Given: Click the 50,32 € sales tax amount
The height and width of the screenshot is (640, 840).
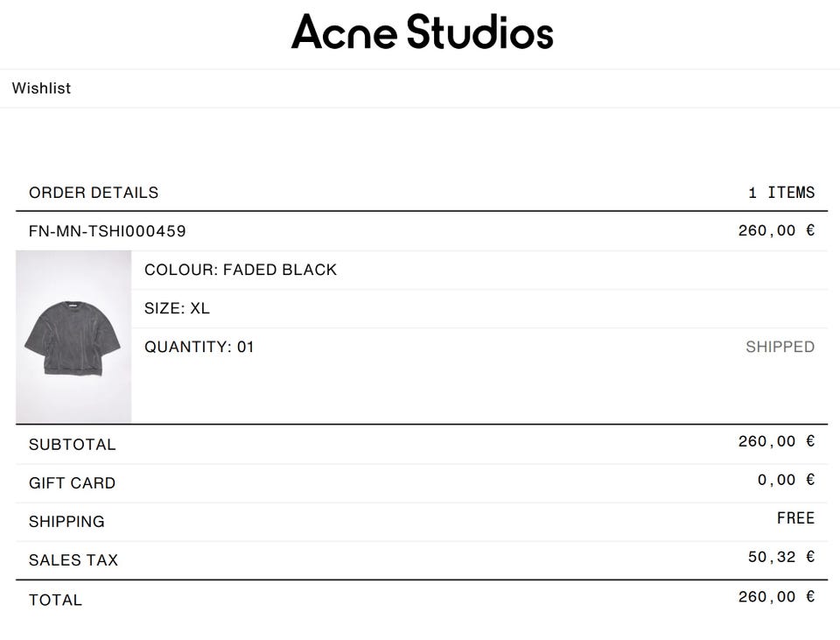Looking at the screenshot, I should click(x=781, y=557).
